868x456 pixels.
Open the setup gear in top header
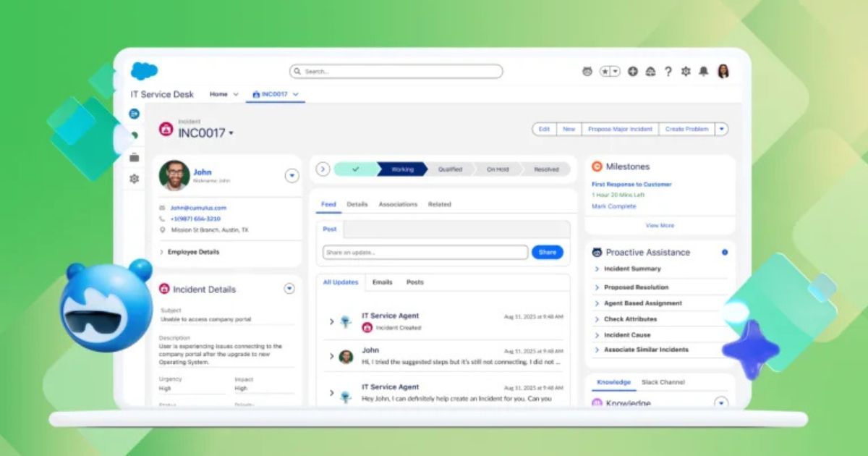pyautogui.click(x=686, y=72)
